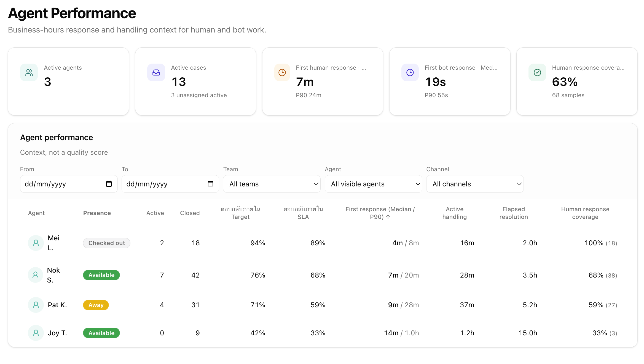Image resolution: width=644 pixels, height=364 pixels.
Task: Open the All visible agents dropdown
Action: 373,184
